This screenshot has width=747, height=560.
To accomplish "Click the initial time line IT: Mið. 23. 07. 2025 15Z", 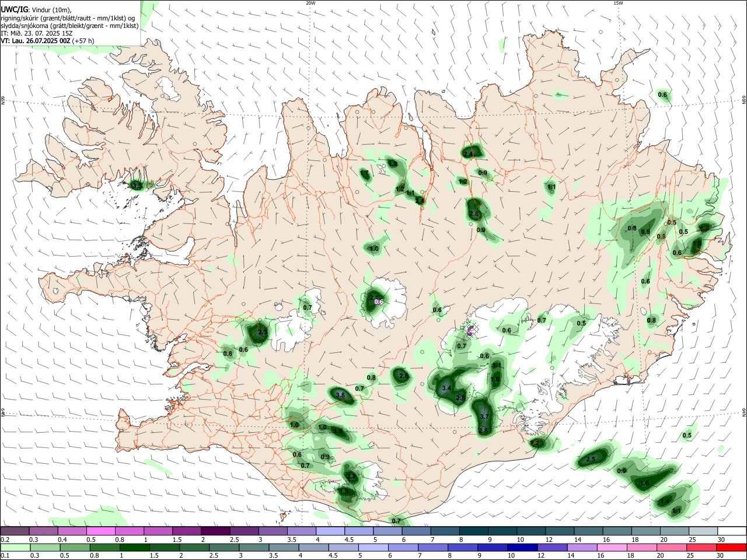I will (37, 33).
